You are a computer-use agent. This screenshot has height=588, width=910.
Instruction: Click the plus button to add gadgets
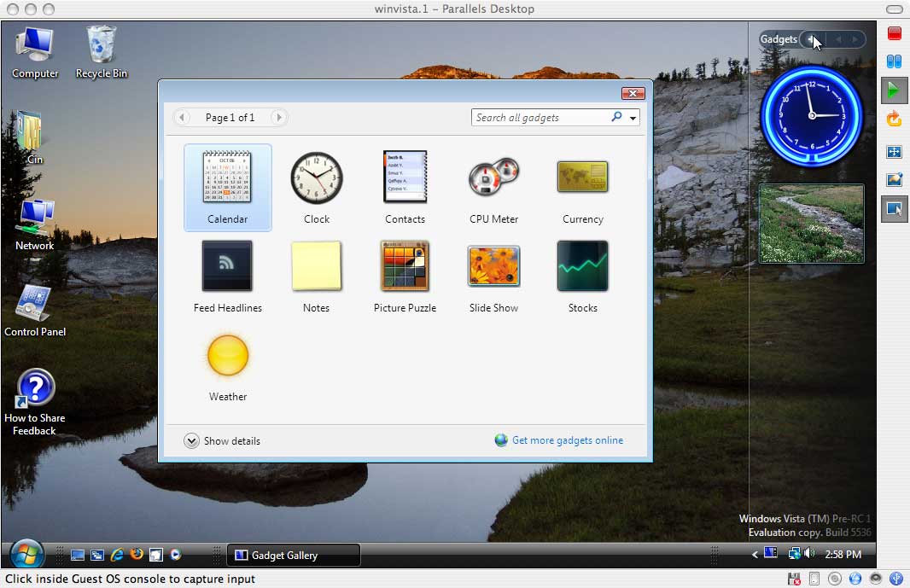[811, 39]
